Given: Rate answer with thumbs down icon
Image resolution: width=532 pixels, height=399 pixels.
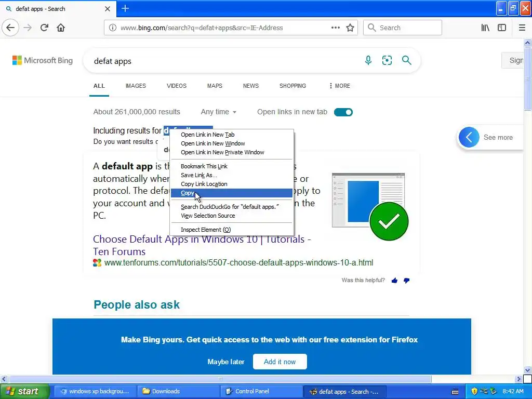Looking at the screenshot, I should click(406, 280).
